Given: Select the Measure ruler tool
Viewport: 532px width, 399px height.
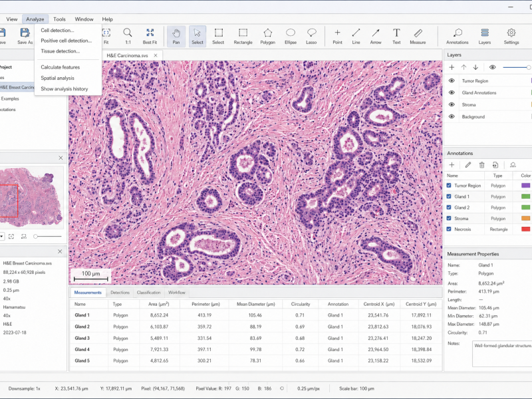Looking at the screenshot, I should pos(418,36).
